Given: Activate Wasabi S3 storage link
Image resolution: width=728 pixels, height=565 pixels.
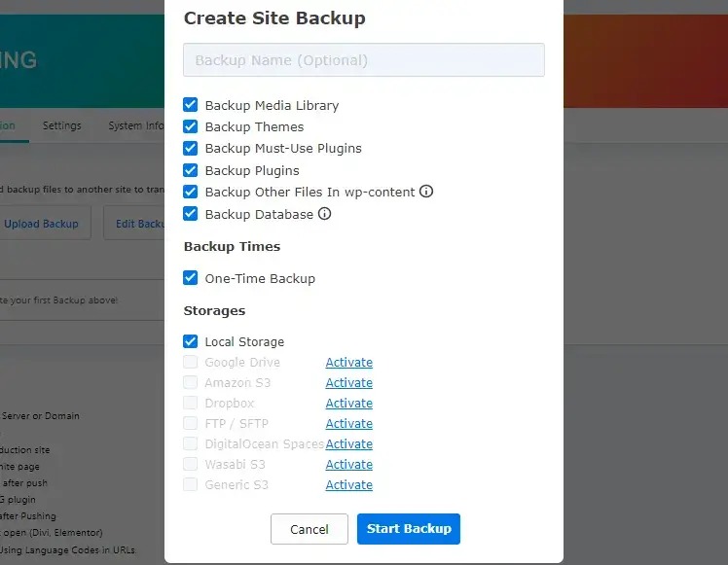Looking at the screenshot, I should pos(349,464).
